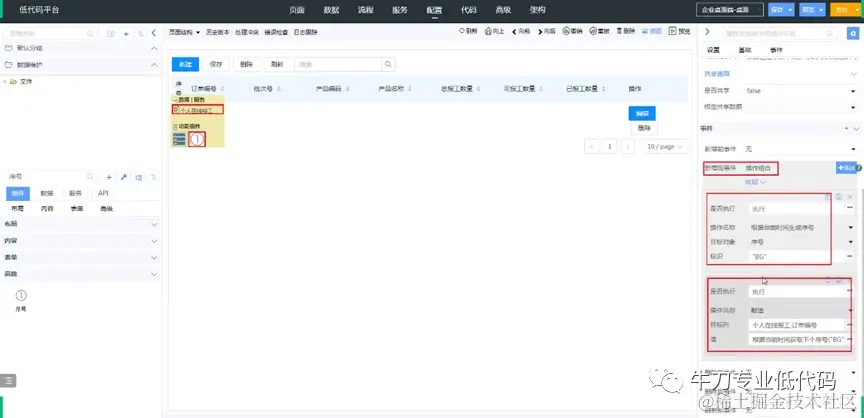
Task: Switch to the API tab in component panel
Action: tap(103, 193)
